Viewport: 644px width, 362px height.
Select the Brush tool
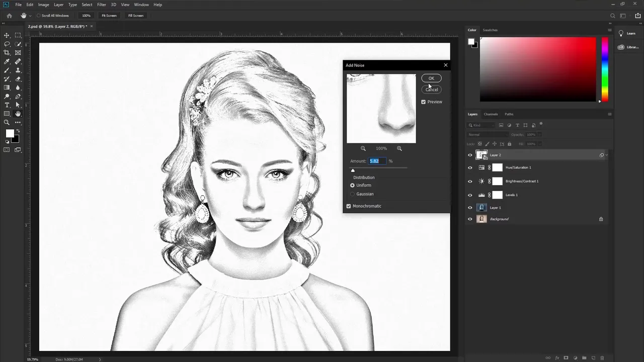click(7, 70)
